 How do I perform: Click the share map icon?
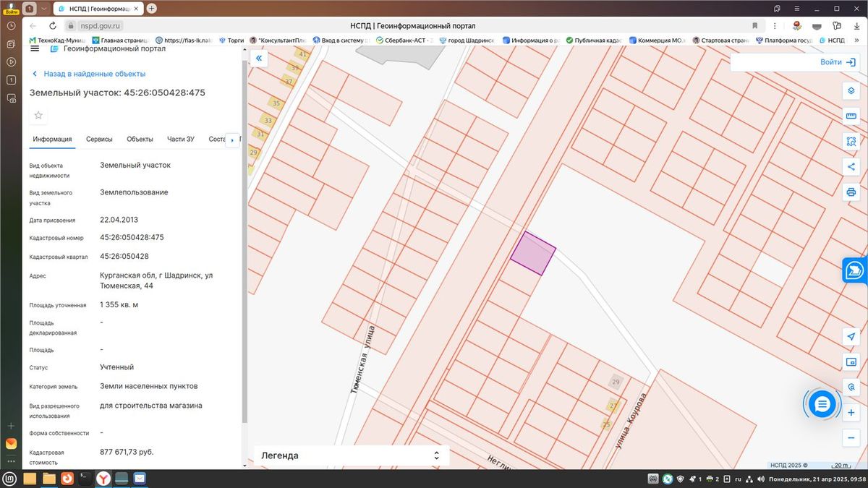[x=851, y=167]
